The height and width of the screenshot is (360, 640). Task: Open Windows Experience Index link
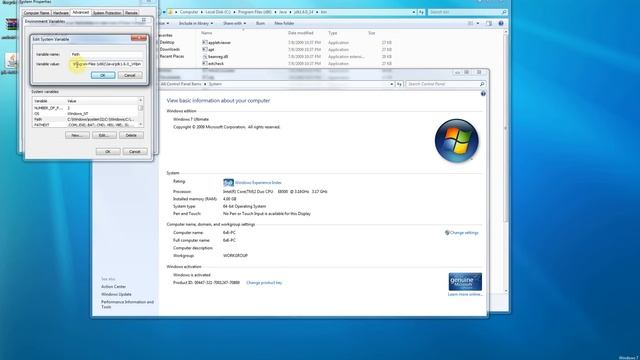click(x=258, y=182)
